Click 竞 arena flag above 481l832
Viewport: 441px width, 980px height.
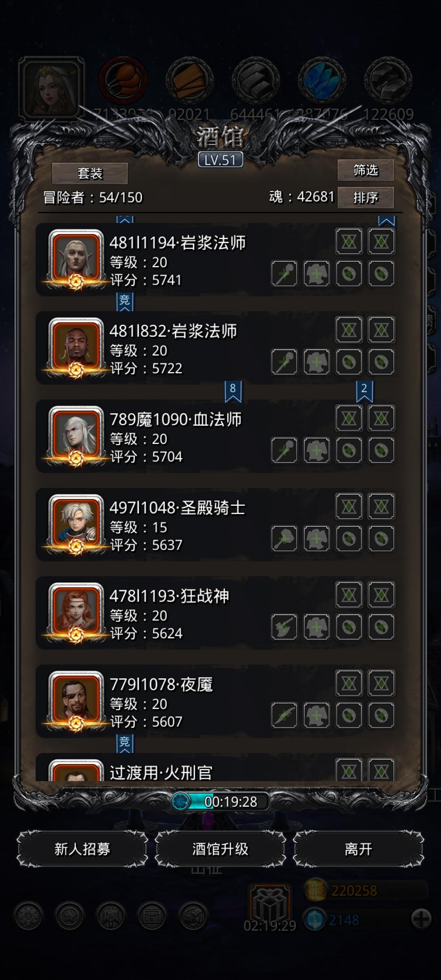pos(125,302)
